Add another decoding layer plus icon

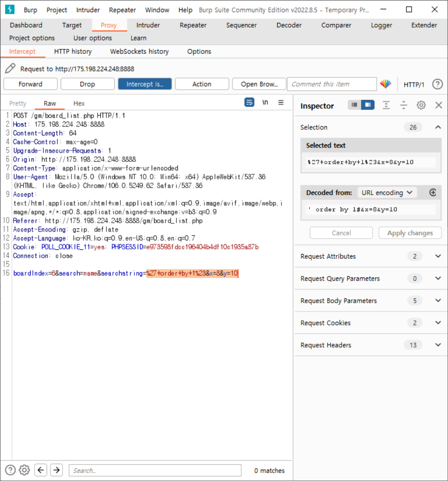coord(433,193)
